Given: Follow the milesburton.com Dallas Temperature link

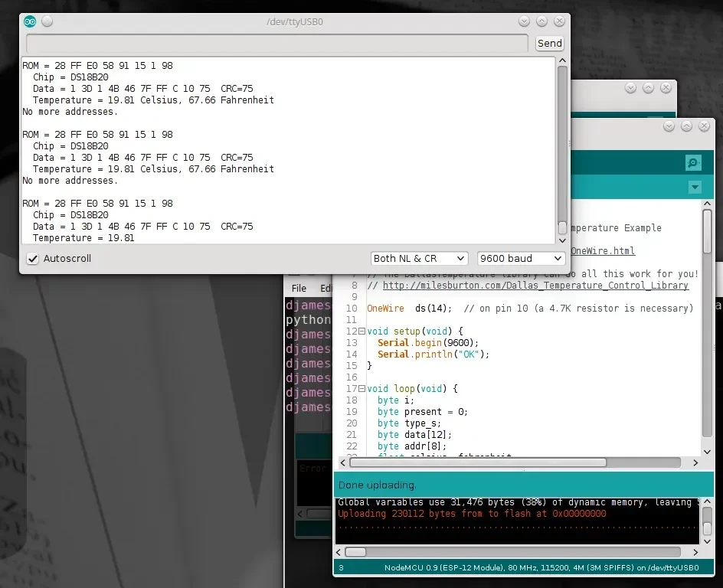Looking at the screenshot, I should click(x=535, y=286).
